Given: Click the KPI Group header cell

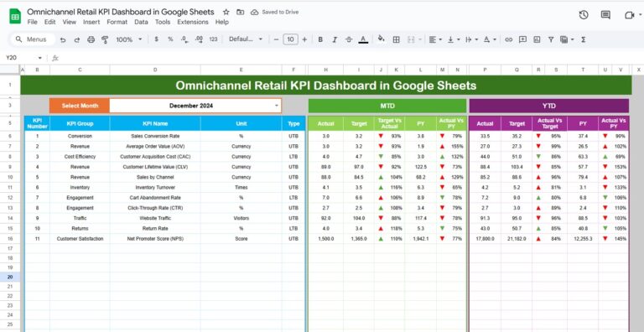Looking at the screenshot, I should coord(80,123).
